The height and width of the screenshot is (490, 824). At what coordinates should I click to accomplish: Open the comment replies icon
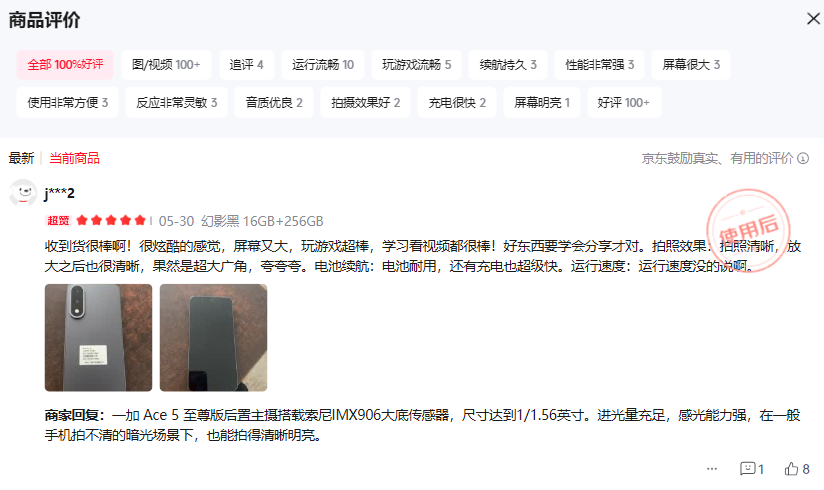point(747,468)
